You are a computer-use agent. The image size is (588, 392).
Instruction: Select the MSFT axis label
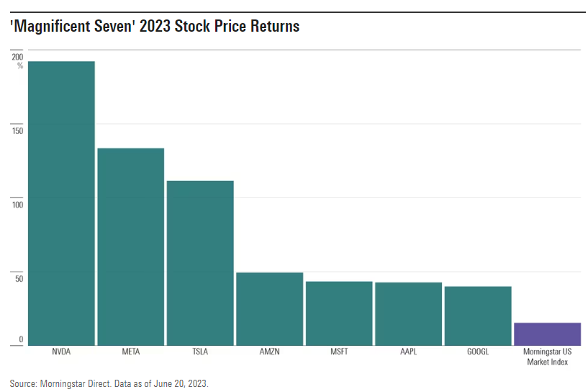[339, 352]
